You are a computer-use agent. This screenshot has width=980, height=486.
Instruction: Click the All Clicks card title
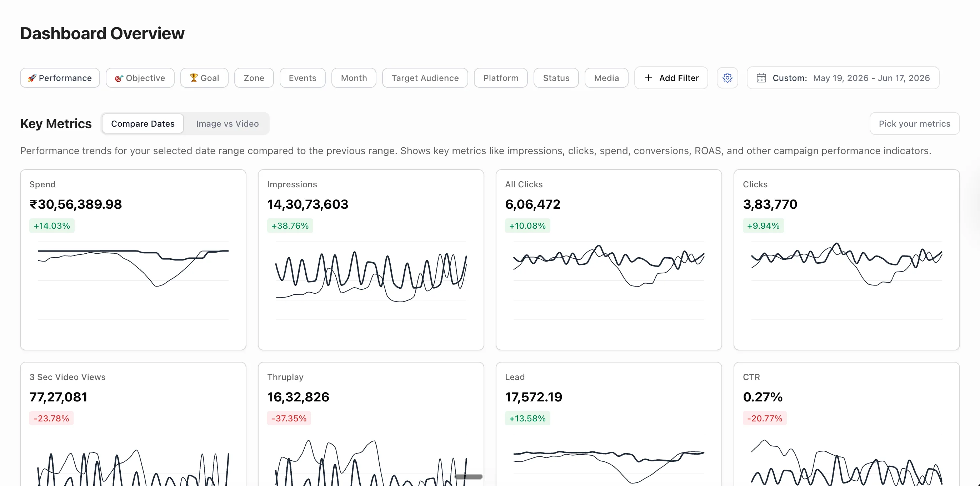524,184
